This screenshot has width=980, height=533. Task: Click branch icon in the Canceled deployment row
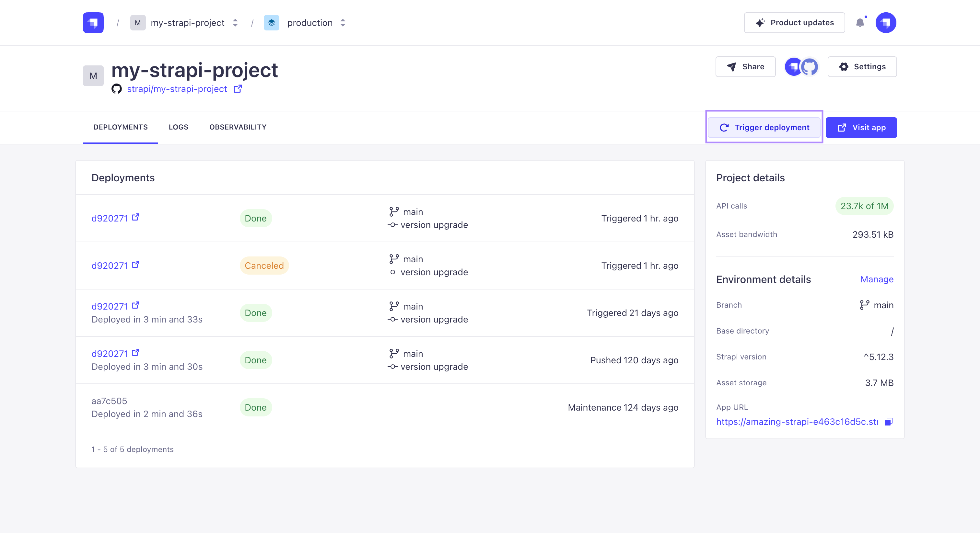pyautogui.click(x=394, y=259)
